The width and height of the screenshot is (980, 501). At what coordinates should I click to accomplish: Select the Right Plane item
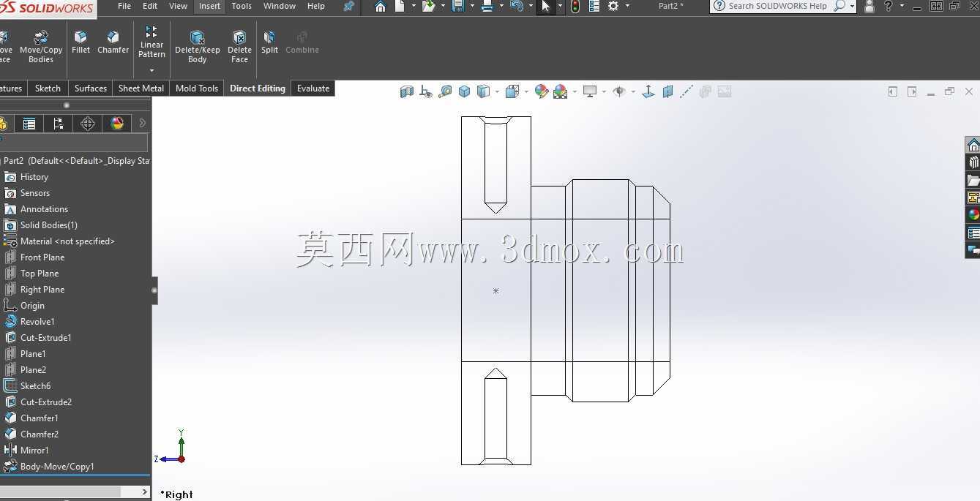click(42, 290)
